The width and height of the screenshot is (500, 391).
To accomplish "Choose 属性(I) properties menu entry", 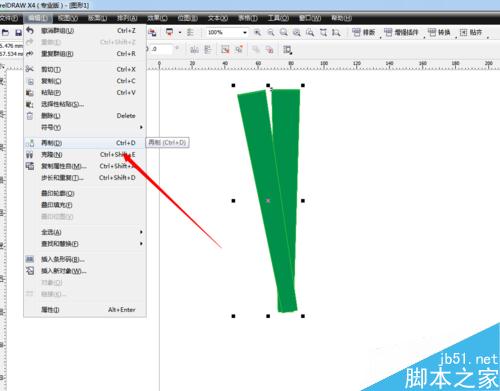I will point(85,310).
